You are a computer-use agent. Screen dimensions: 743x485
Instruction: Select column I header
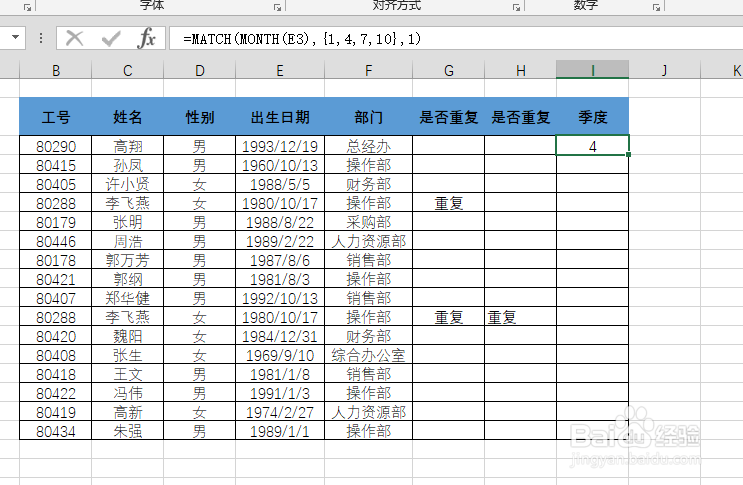point(593,70)
